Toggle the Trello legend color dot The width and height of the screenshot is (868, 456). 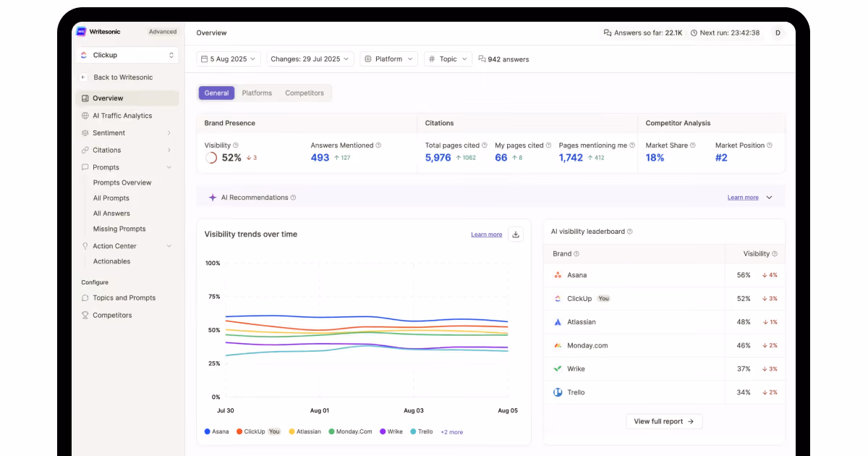point(413,431)
